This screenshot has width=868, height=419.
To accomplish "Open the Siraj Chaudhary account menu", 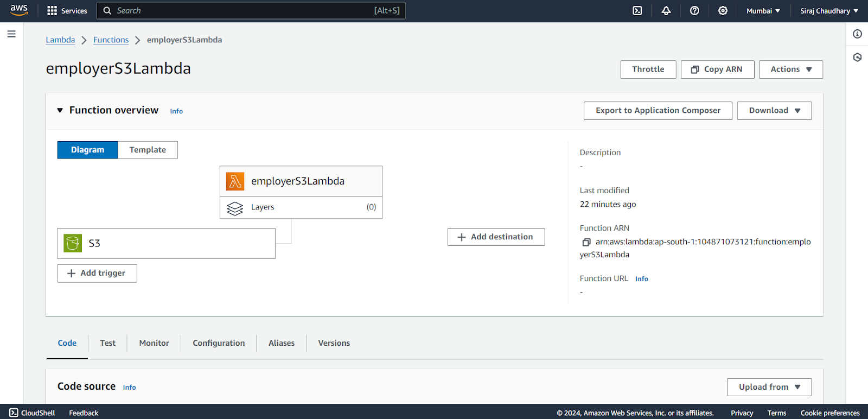I will click(829, 11).
